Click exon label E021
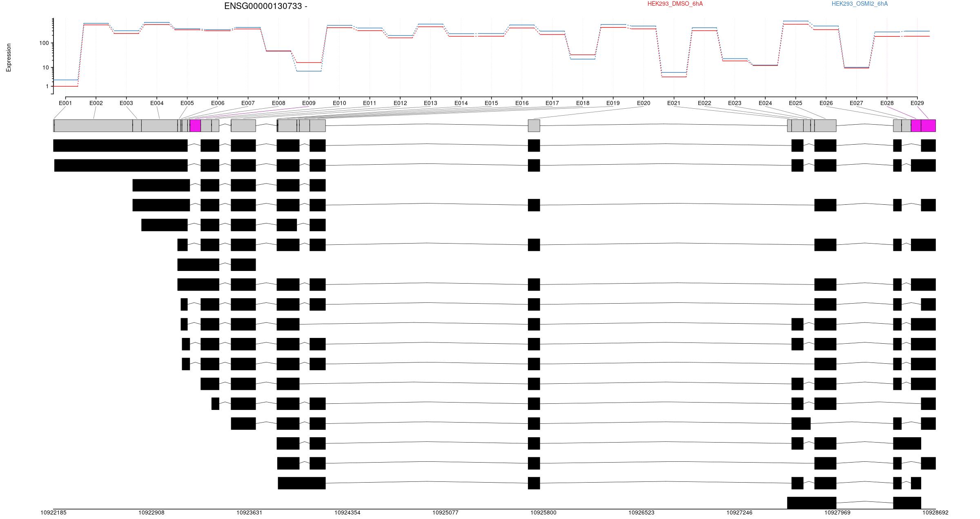 pyautogui.click(x=674, y=103)
